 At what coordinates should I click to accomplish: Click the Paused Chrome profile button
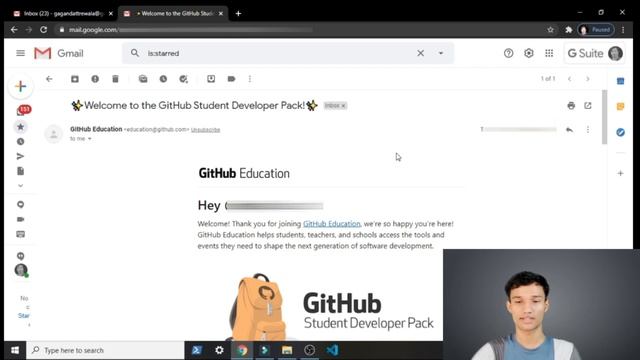pyautogui.click(x=596, y=29)
